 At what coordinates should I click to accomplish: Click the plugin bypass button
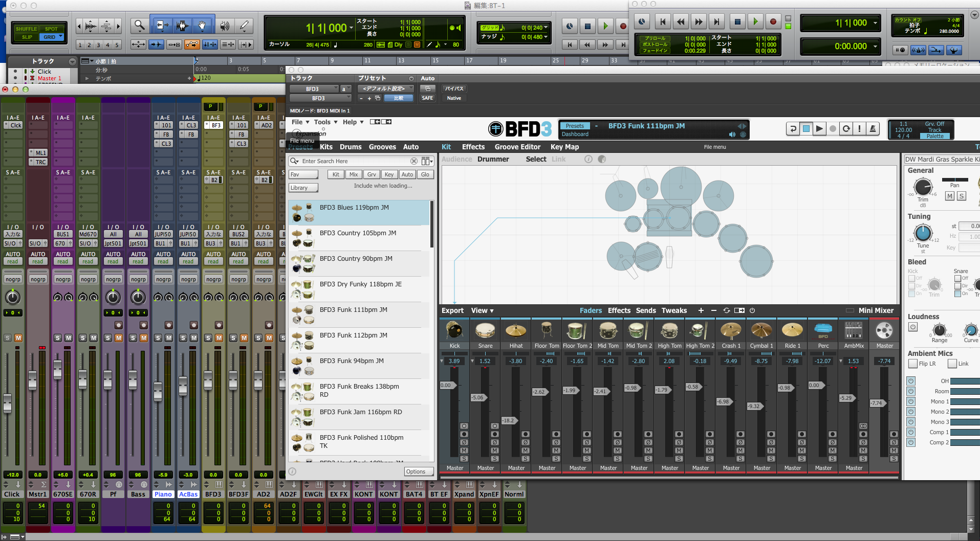click(x=454, y=88)
